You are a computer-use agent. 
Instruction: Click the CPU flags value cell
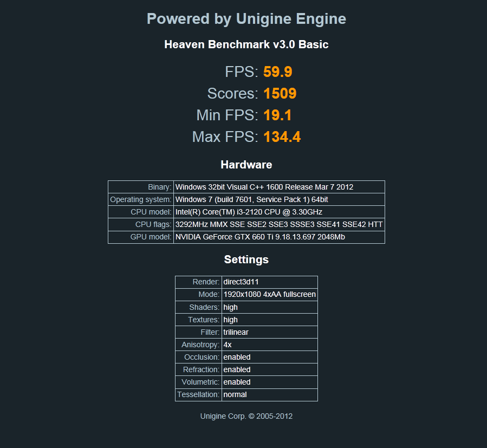click(x=279, y=224)
